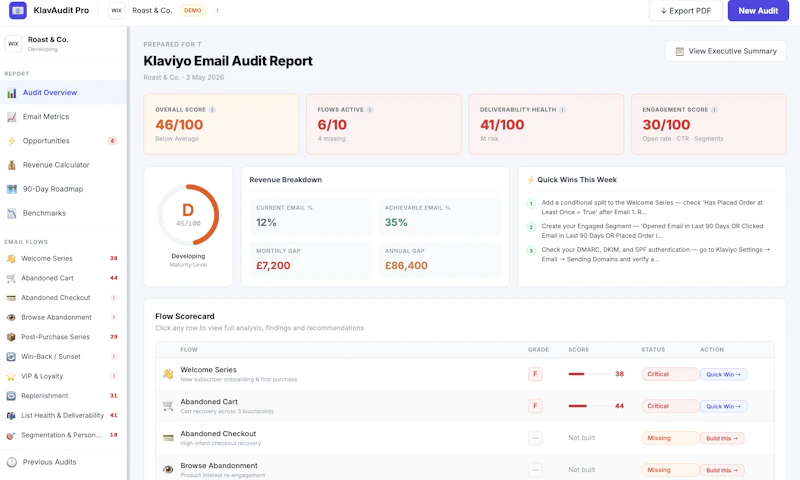Click the 90-Day Roadmap map icon
This screenshot has width=800, height=480.
[11, 189]
